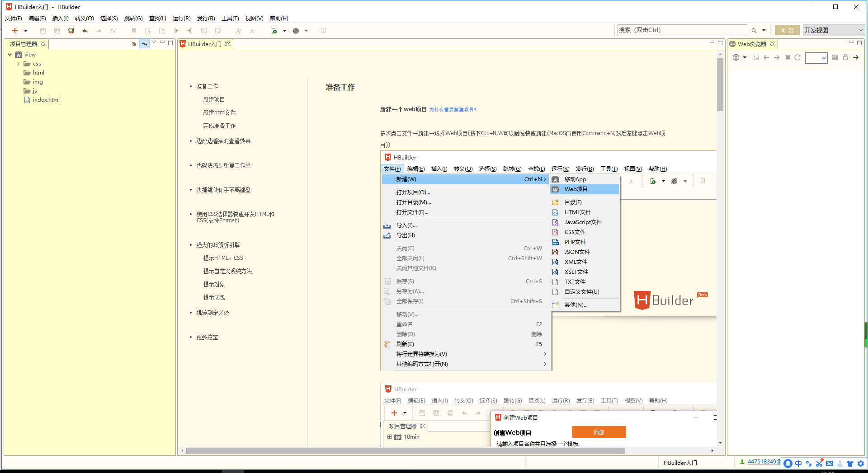This screenshot has height=473, width=868.
Task: Click the vertical scrollbar of the editor
Action: tap(720, 84)
